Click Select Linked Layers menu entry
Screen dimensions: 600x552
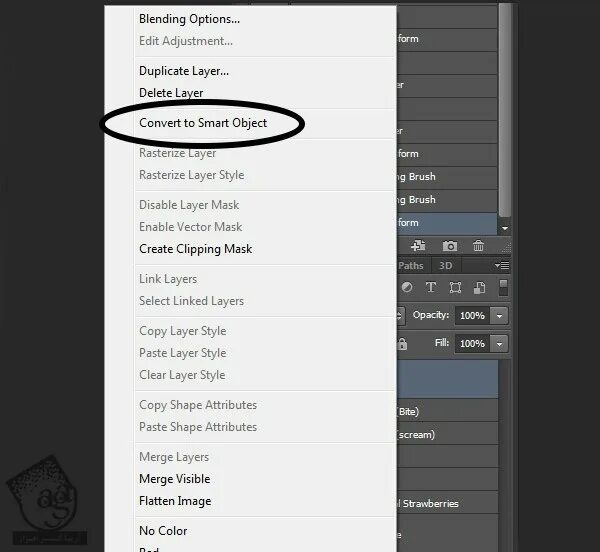pyautogui.click(x=191, y=301)
